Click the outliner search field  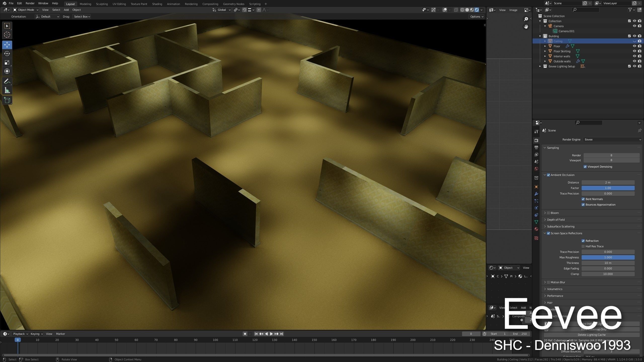click(585, 10)
